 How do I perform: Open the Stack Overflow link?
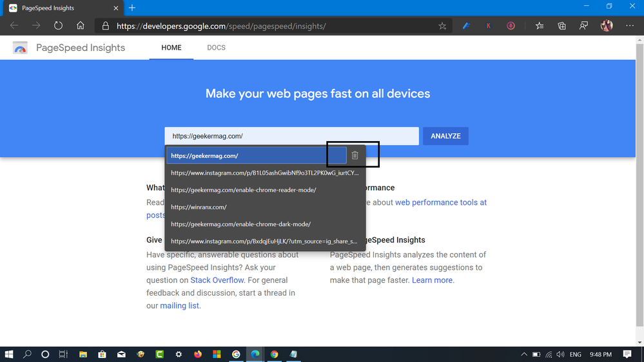217,280
